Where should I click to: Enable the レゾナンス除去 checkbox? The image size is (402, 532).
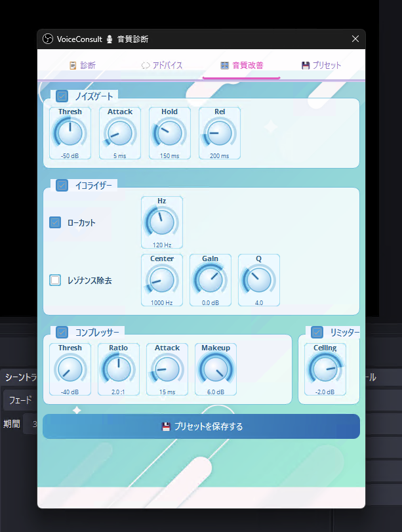point(55,280)
